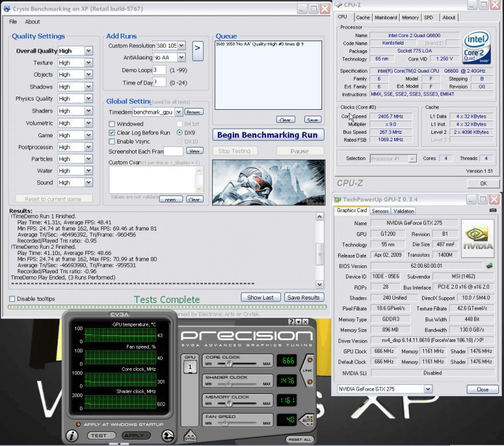Open the Mainboard tab in CPU-Z
504x446 pixels.
386,17
